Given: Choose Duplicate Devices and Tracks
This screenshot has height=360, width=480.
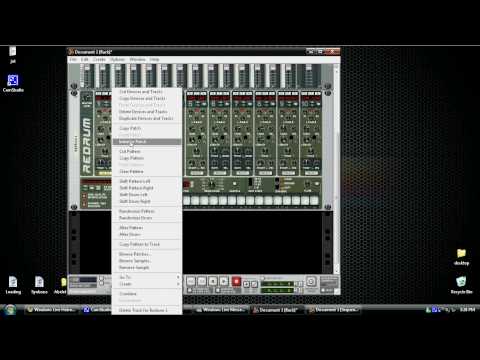Looking at the screenshot, I should point(147,118).
